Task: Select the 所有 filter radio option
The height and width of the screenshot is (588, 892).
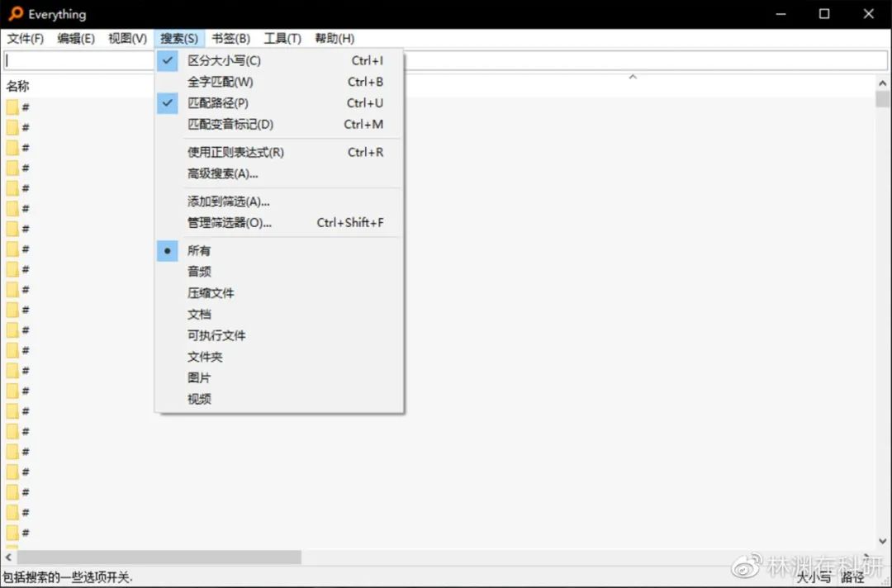Action: pos(279,251)
